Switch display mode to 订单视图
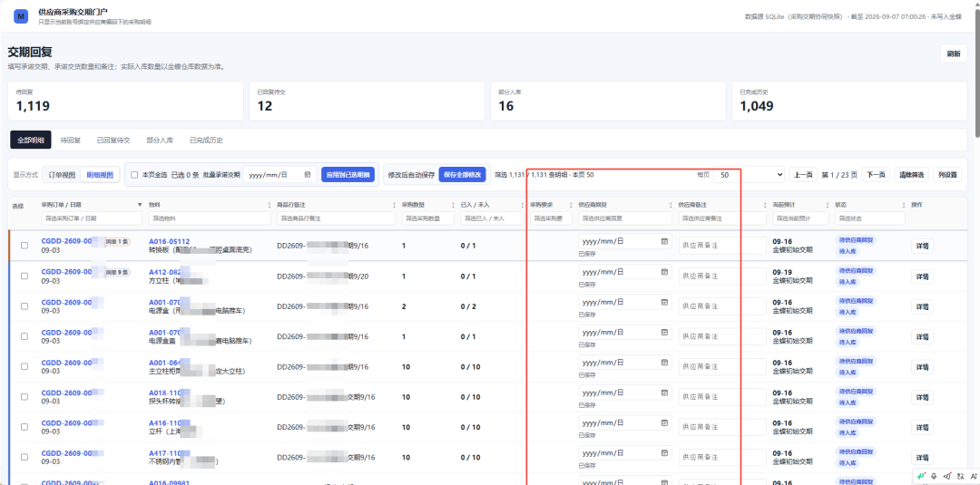This screenshot has width=980, height=485. [x=62, y=175]
